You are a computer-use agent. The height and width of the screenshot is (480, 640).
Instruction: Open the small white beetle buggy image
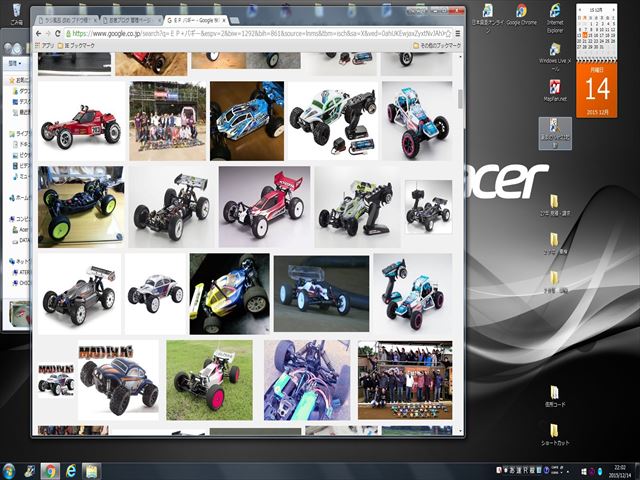[x=155, y=294]
